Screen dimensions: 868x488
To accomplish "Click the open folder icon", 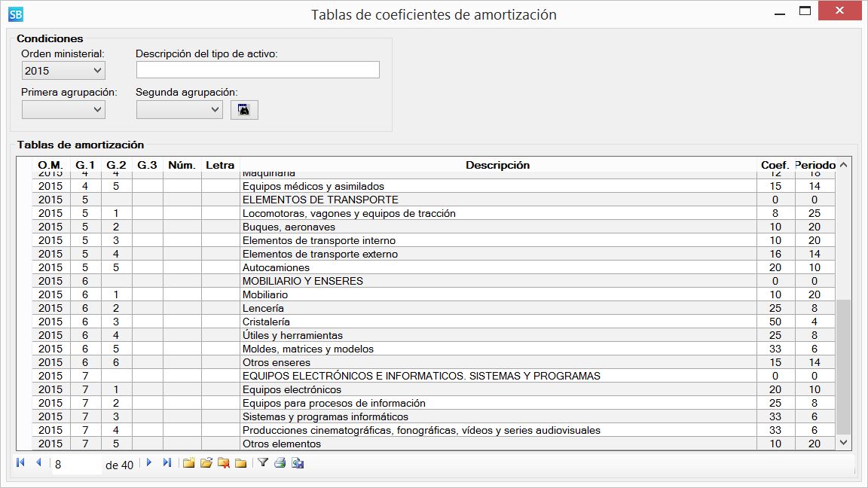I will click(206, 463).
